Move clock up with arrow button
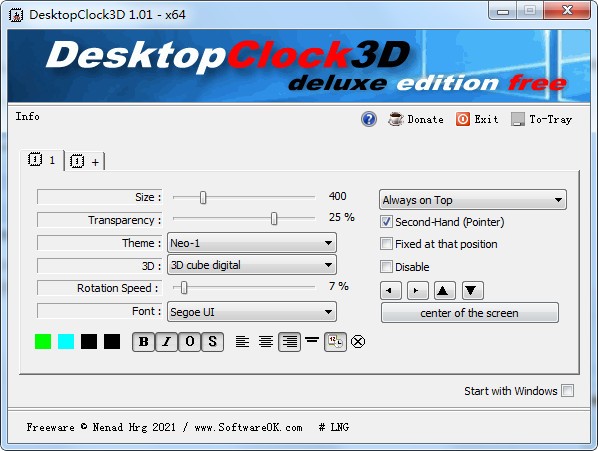Screen dimensions: 598x451 444,291
